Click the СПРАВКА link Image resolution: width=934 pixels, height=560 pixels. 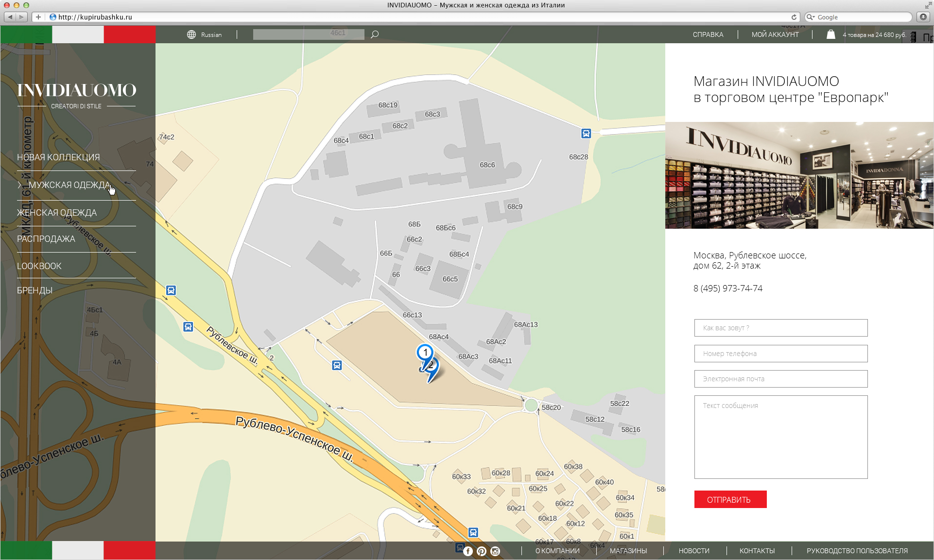[708, 34]
